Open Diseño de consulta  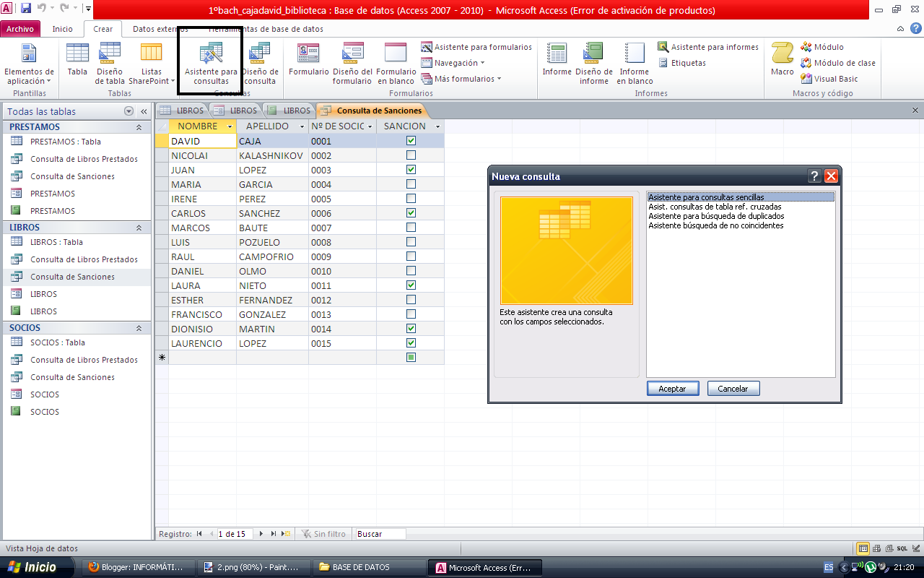260,64
